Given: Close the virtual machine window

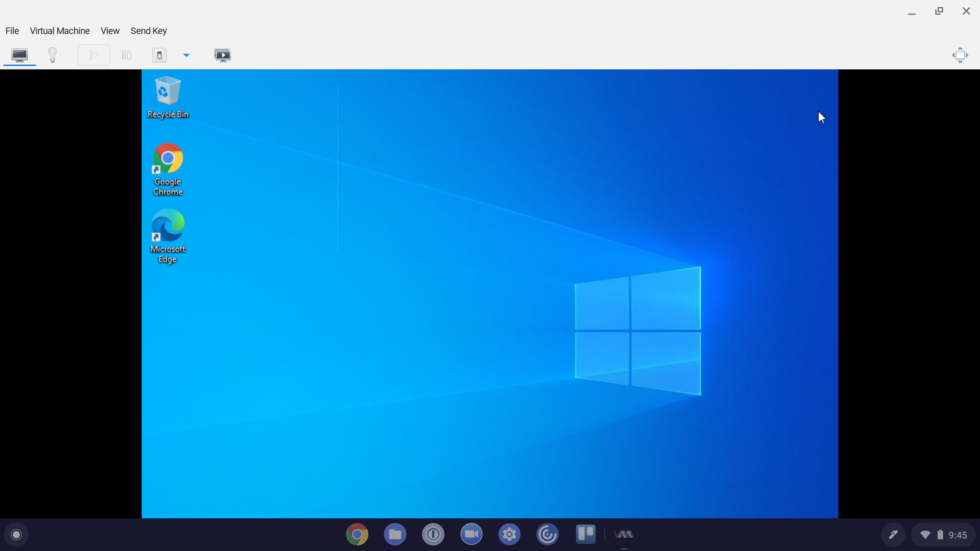Looking at the screenshot, I should (966, 11).
